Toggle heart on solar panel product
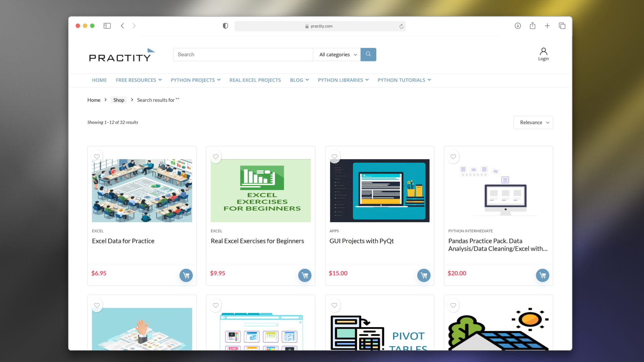 pos(453,305)
